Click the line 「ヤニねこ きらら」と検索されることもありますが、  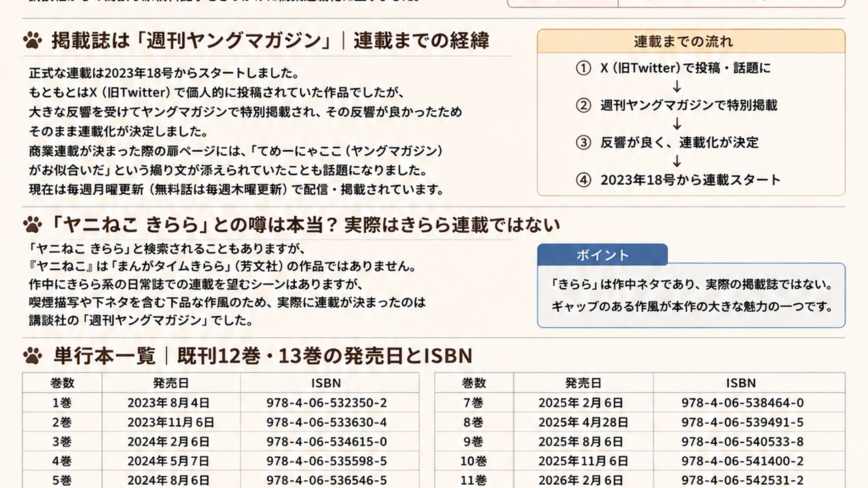(168, 249)
